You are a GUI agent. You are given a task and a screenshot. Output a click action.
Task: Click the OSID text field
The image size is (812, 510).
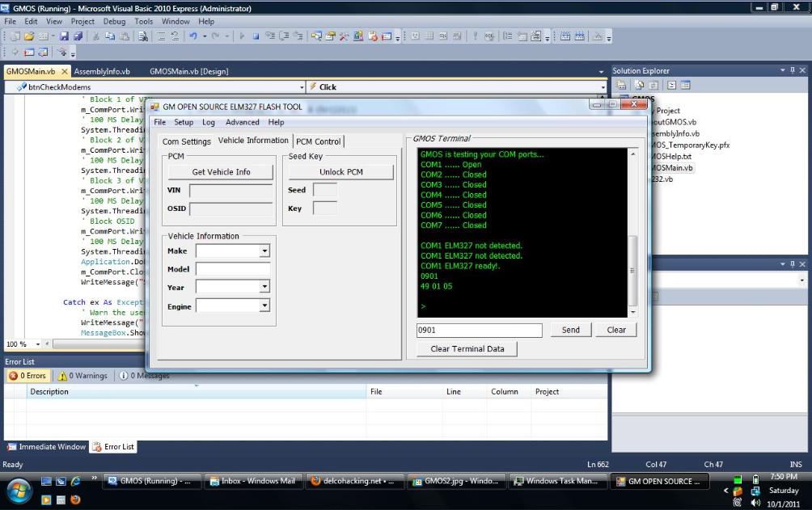(231, 209)
